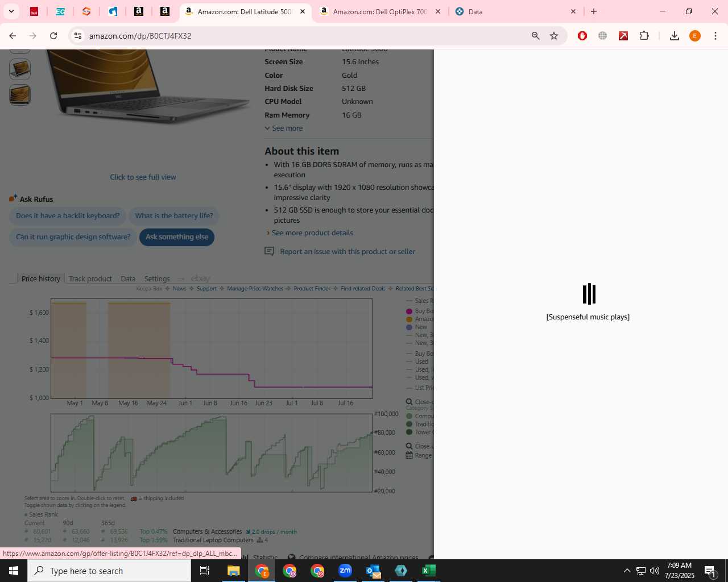Viewport: 728px width, 582px height.
Task: Open Keepa News link
Action: 179,289
